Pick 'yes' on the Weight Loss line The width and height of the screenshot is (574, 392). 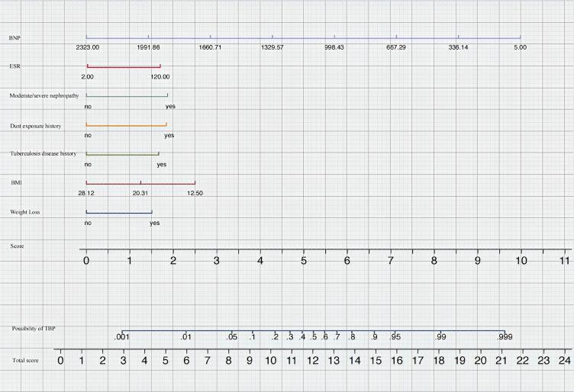[x=154, y=223]
